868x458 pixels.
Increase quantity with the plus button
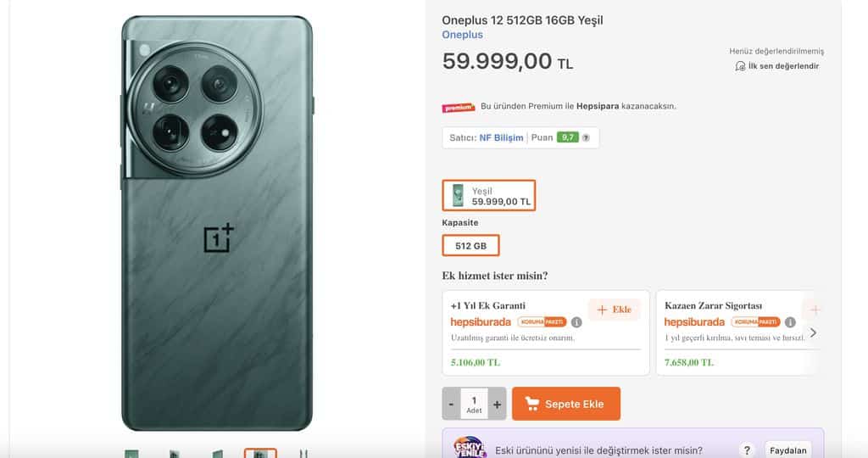(498, 405)
